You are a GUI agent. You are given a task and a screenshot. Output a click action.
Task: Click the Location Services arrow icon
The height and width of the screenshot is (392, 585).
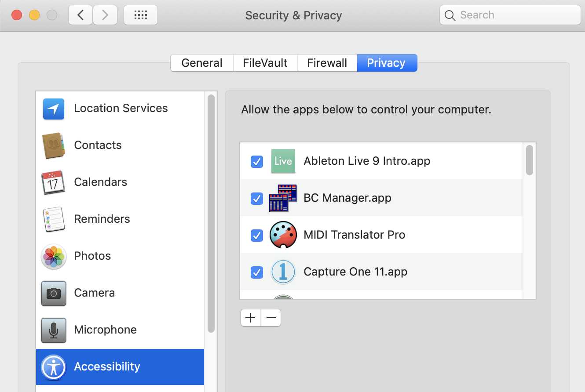pos(54,109)
